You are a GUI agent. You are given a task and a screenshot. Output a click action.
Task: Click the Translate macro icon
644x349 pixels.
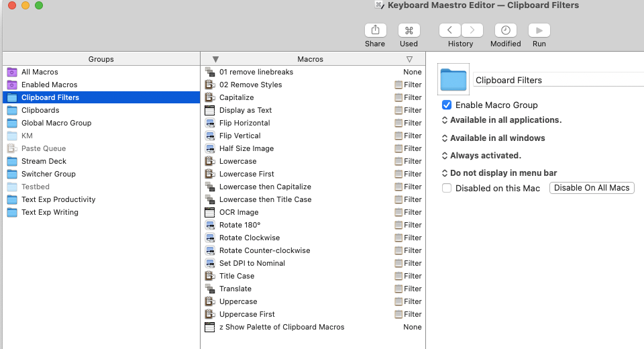click(x=210, y=289)
